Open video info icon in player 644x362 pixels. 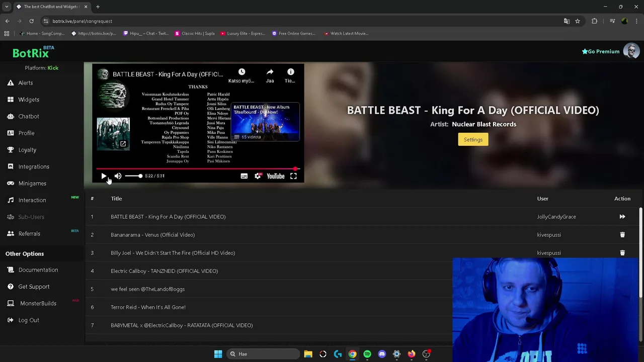tap(290, 72)
